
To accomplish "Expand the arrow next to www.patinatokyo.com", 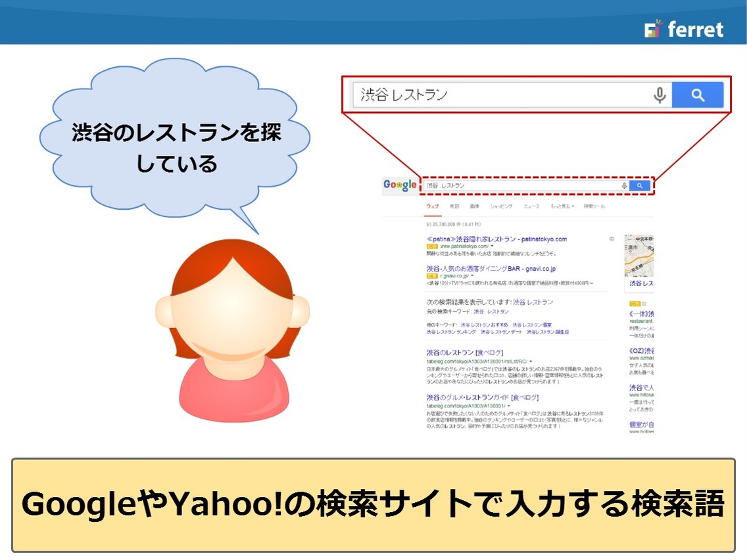I will [x=492, y=246].
